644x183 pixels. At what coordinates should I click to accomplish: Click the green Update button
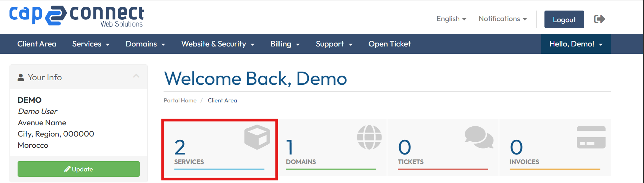(x=78, y=169)
